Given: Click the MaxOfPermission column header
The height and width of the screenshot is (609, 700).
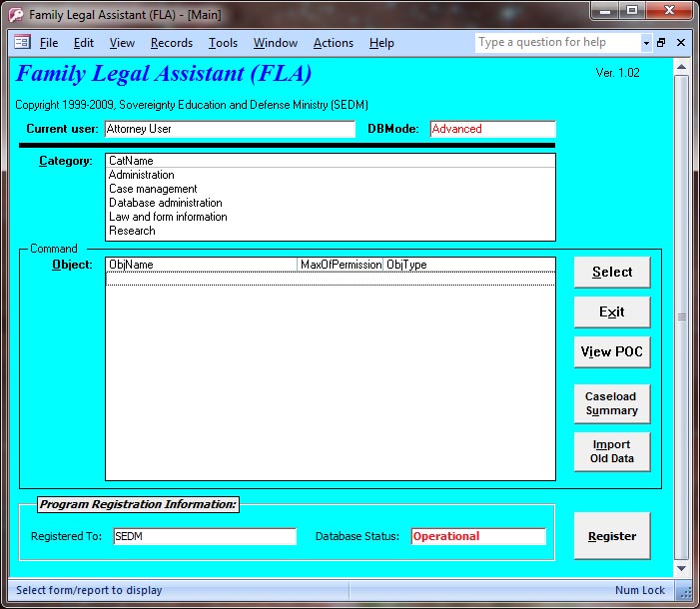Looking at the screenshot, I should point(341,265).
